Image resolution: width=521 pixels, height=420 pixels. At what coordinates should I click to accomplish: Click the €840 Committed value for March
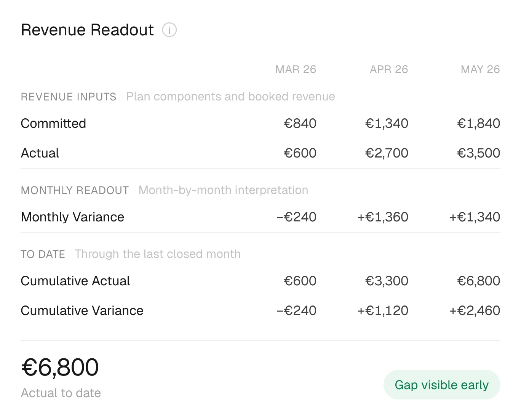coord(300,123)
